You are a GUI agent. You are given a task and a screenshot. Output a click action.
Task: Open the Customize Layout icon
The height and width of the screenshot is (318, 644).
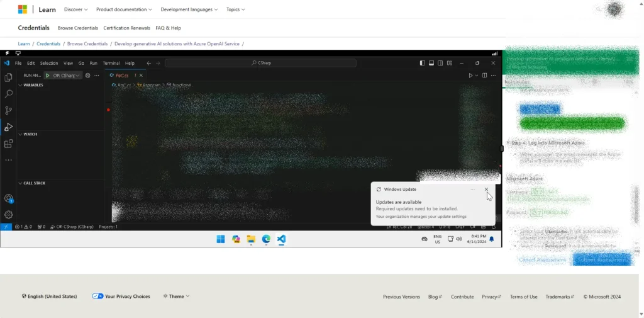(449, 64)
